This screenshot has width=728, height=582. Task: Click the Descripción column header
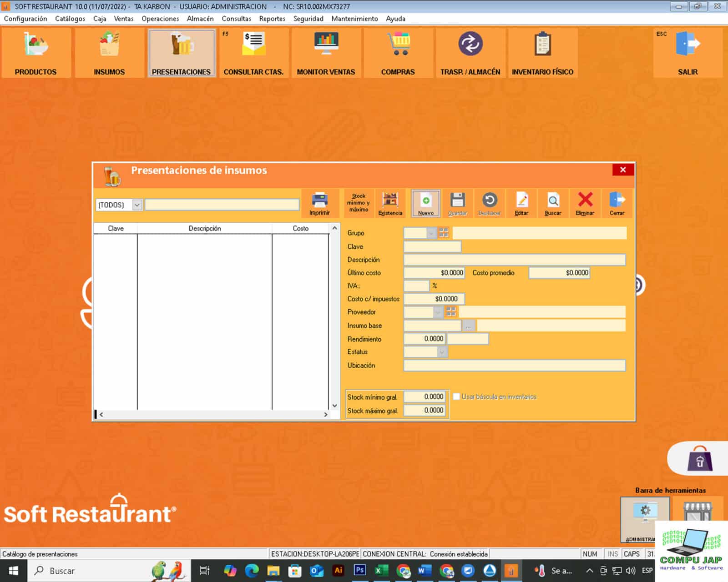[x=205, y=228]
